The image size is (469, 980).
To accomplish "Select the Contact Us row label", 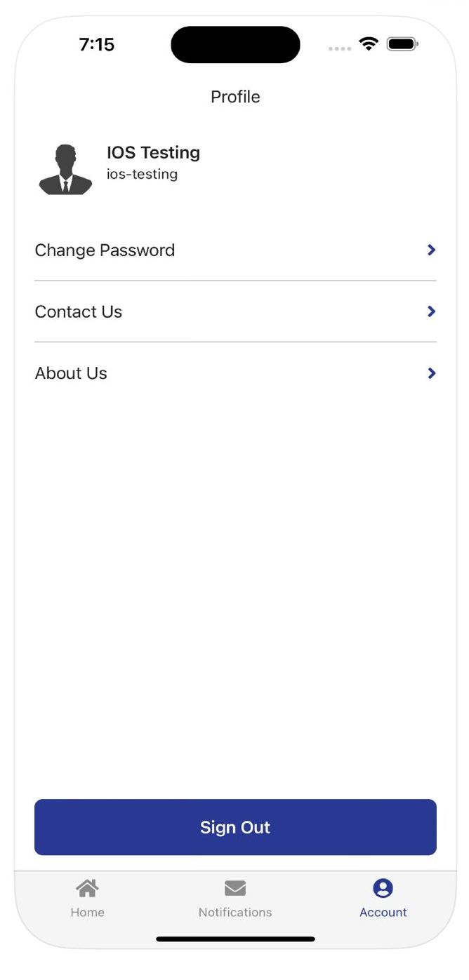I will pos(79,312).
